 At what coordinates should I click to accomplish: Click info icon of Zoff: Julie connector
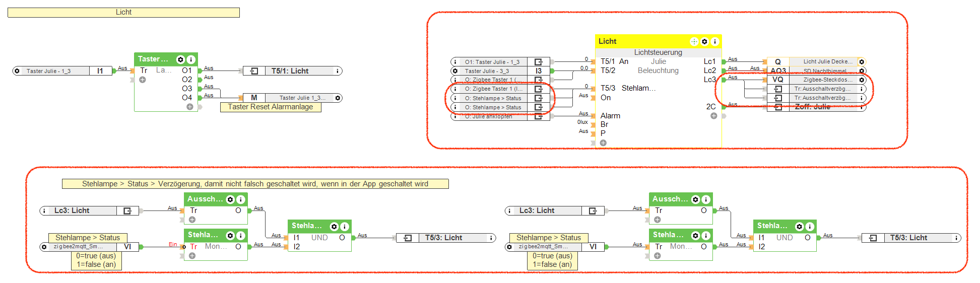tap(862, 107)
